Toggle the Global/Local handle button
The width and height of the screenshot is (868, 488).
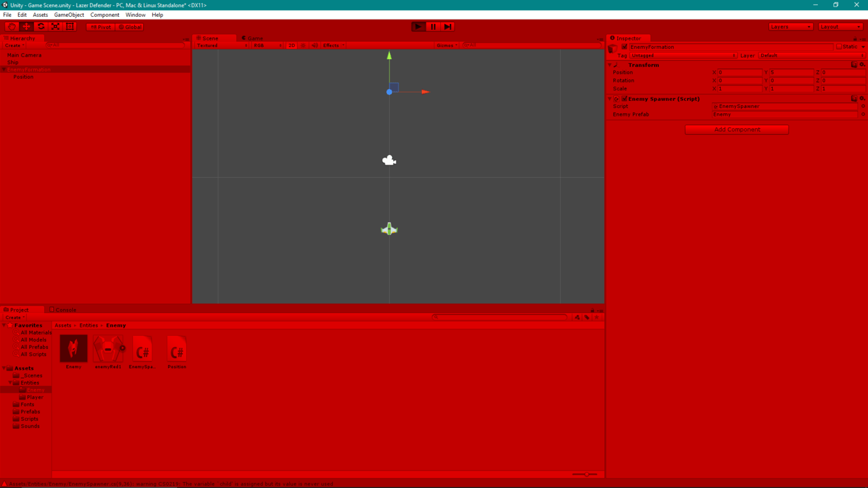coord(130,27)
